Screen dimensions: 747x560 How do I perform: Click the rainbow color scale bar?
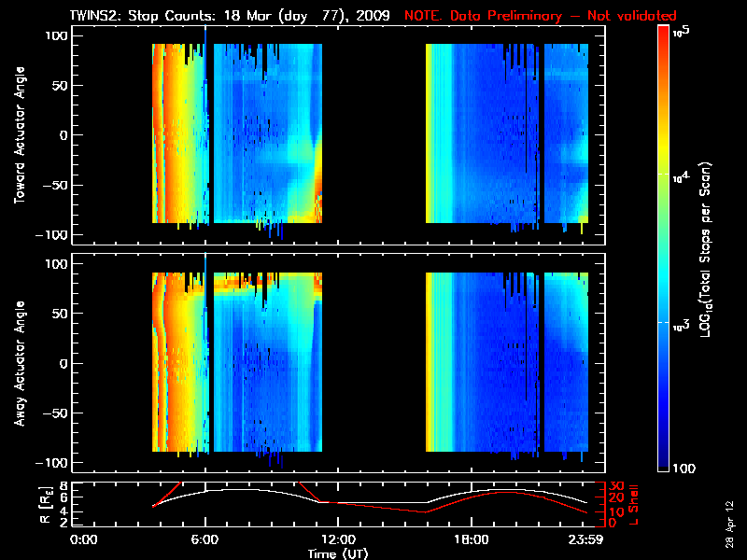(664, 248)
